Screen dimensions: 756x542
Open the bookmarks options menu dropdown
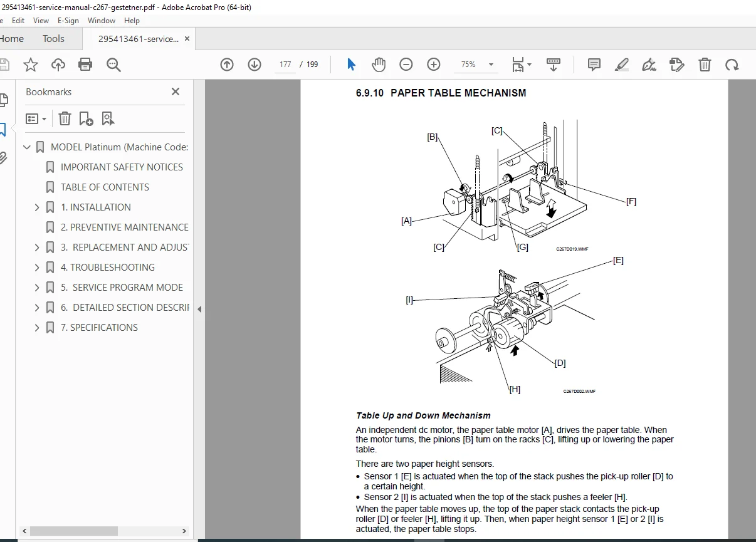click(x=36, y=118)
